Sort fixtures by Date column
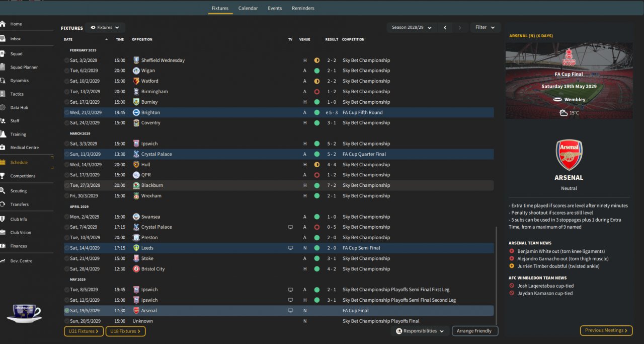This screenshot has height=344, width=644. click(x=68, y=39)
